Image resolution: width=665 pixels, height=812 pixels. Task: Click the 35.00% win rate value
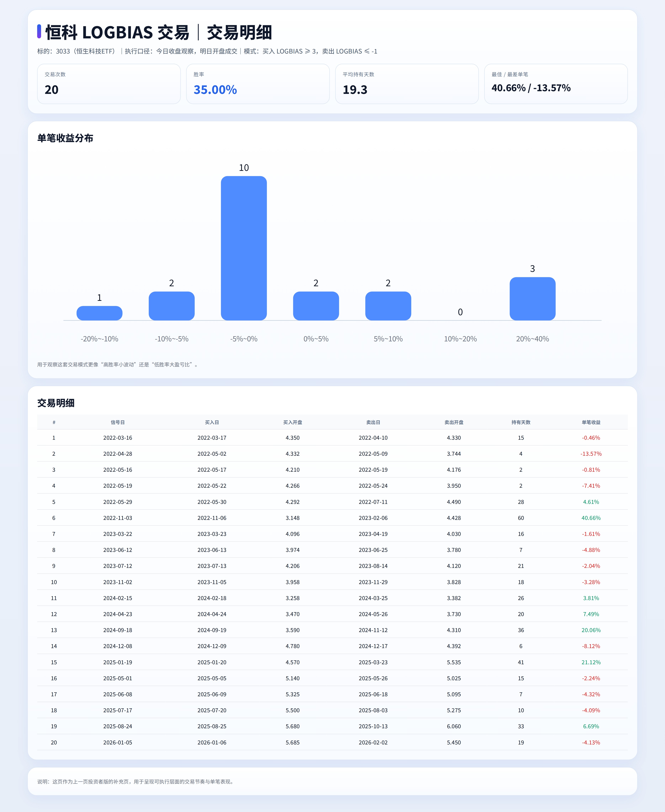215,90
